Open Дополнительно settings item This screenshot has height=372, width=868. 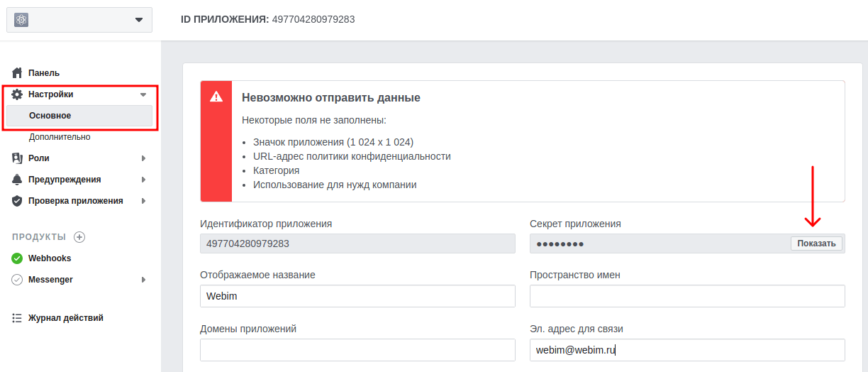tap(60, 137)
